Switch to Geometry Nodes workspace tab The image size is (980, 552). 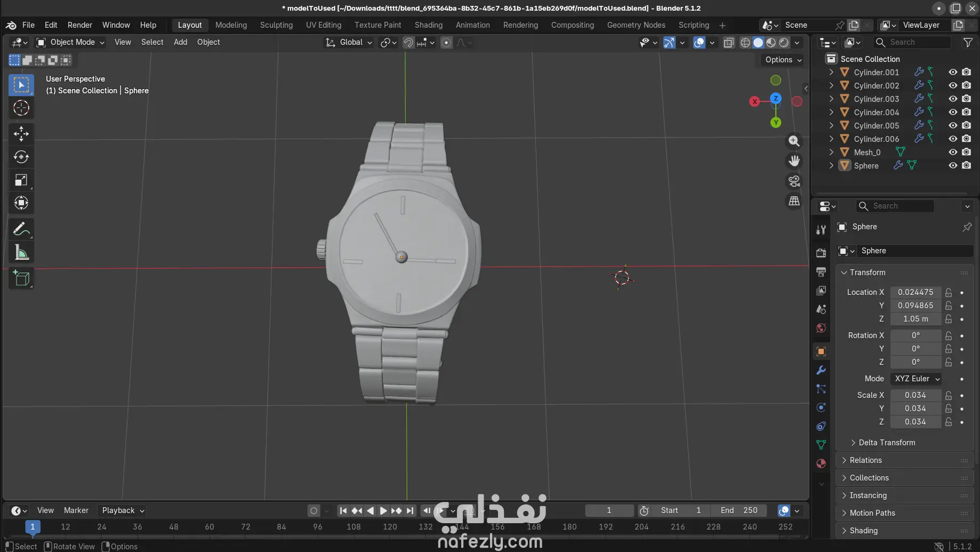click(636, 25)
